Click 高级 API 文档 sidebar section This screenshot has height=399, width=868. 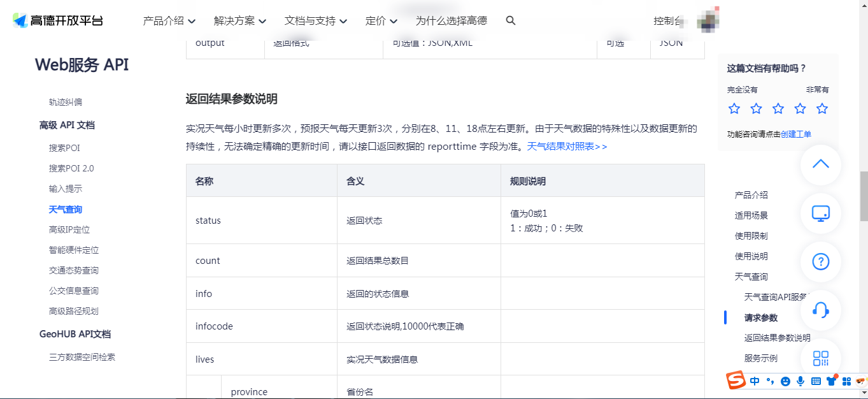tap(67, 125)
